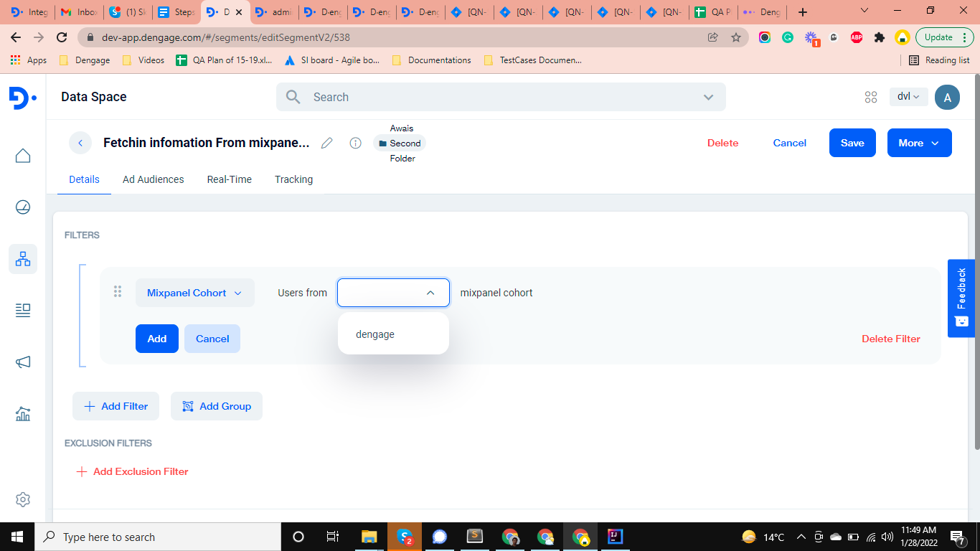Image resolution: width=980 pixels, height=551 pixels.
Task: Click the pencil edit icon beside segment name
Action: [327, 143]
